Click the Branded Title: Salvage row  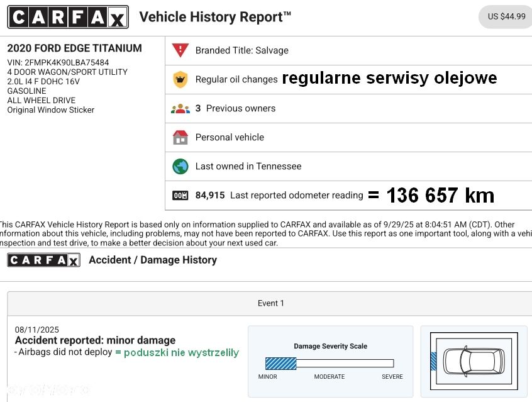(x=348, y=50)
